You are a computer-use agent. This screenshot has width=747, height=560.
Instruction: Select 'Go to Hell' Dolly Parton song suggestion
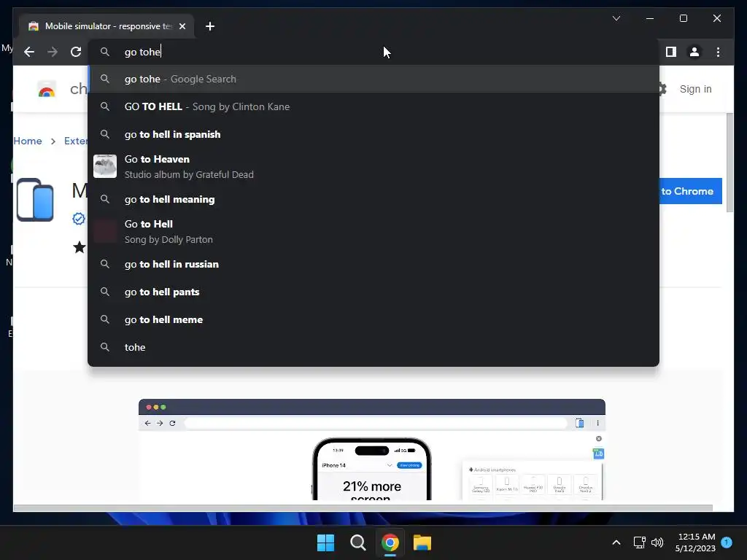pyautogui.click(x=373, y=231)
